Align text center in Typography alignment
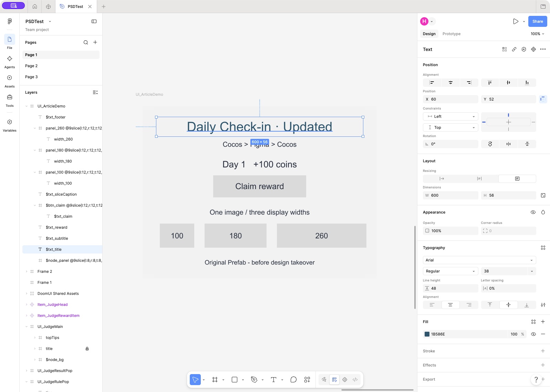This screenshot has height=392, width=550. coord(450,305)
